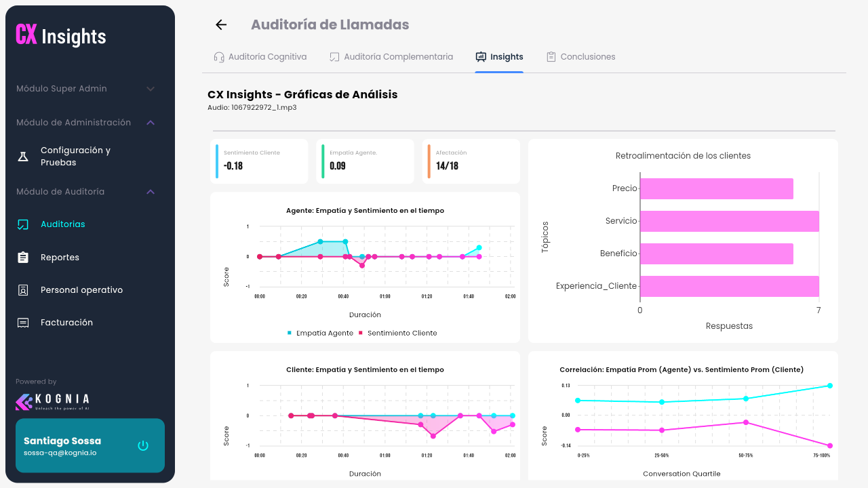Click the Auditorias sidebar icon
The height and width of the screenshot is (488, 868).
pyautogui.click(x=23, y=224)
